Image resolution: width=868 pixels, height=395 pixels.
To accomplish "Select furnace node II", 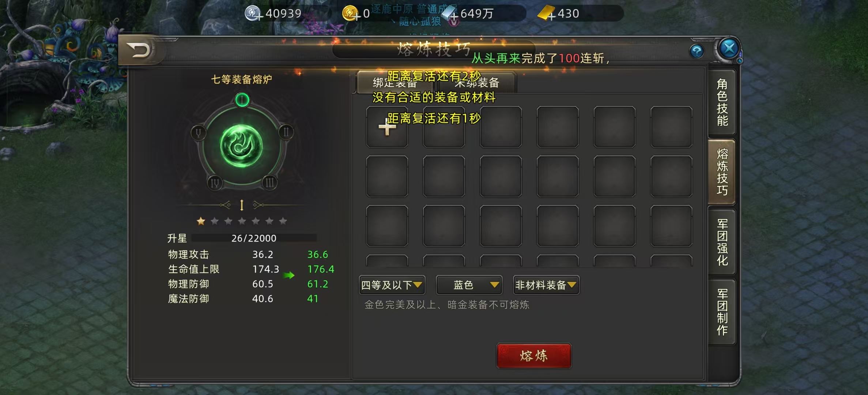I will (x=286, y=132).
